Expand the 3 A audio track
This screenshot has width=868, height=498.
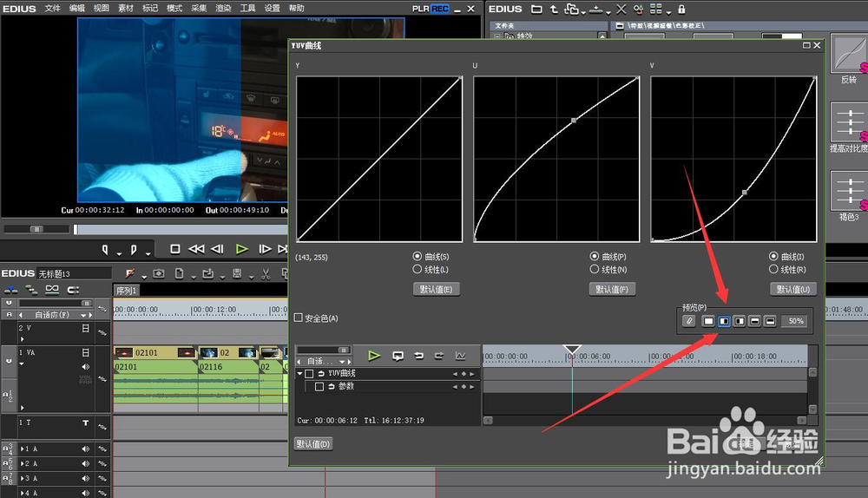pyautogui.click(x=23, y=478)
